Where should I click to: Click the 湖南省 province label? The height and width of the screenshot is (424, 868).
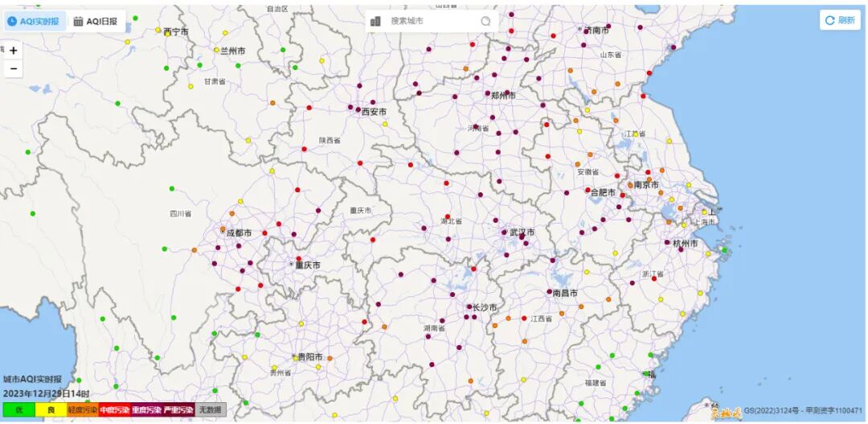(435, 328)
